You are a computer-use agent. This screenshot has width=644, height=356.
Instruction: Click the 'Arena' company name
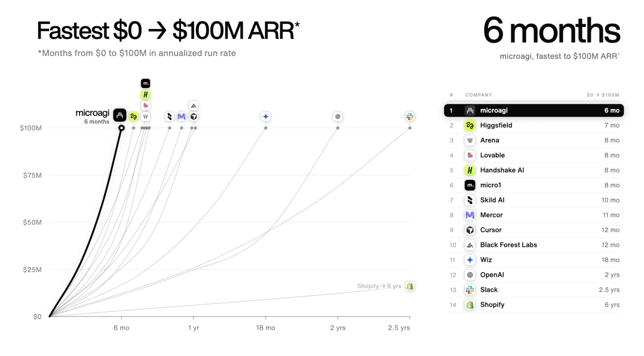click(490, 140)
